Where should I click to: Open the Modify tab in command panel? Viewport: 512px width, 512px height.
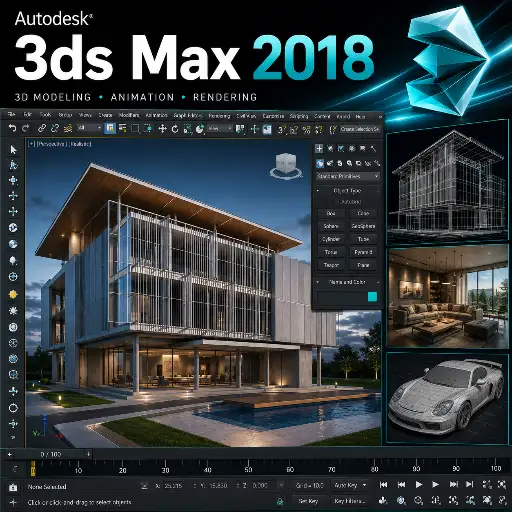(x=330, y=149)
